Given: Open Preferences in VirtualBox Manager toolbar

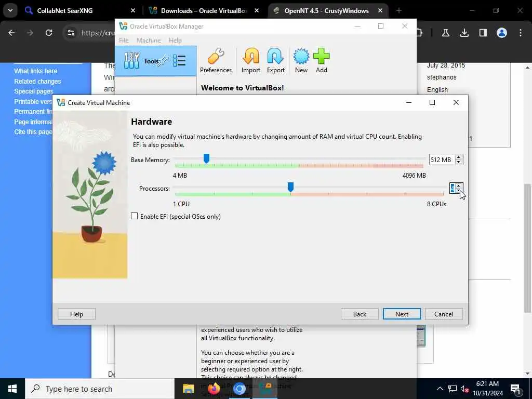Looking at the screenshot, I should point(216,61).
